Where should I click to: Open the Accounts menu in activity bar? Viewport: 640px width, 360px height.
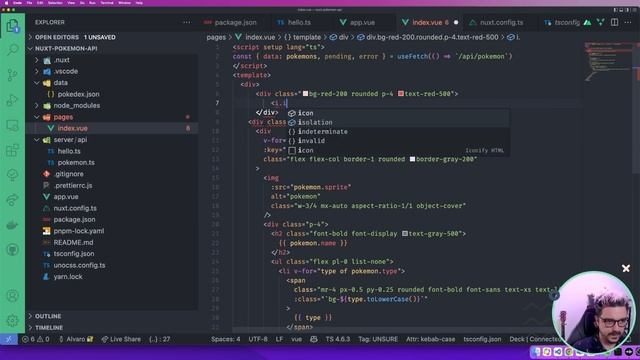click(x=13, y=296)
